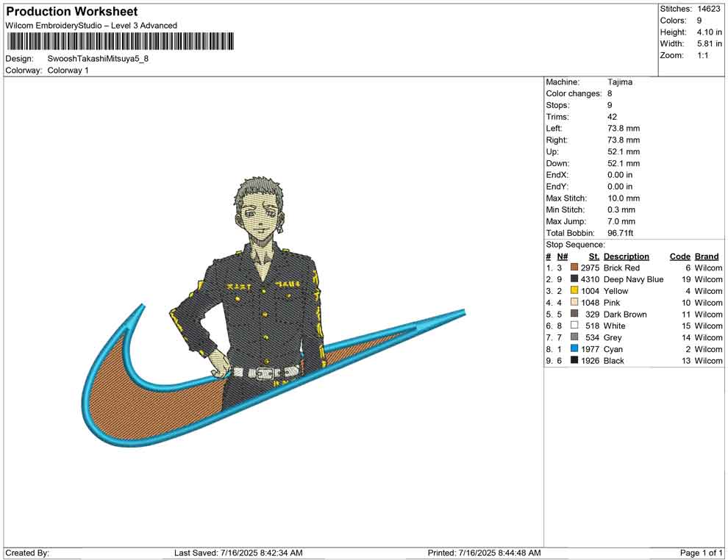Screen dimensions: 728x560
Task: Click the "Code" column header
Action: coord(679,256)
